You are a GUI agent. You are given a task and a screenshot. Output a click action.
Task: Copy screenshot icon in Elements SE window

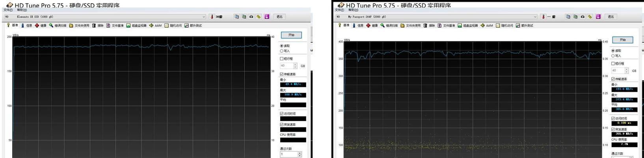(x=244, y=17)
